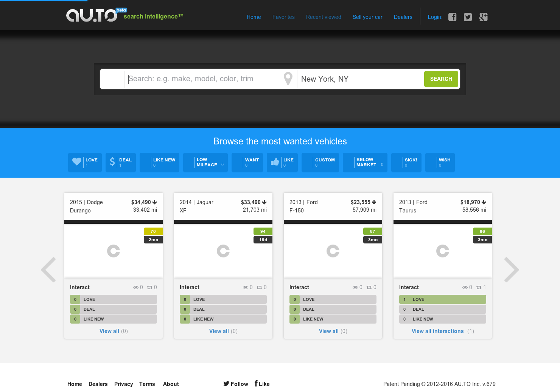Show previous vehicles with left arrow
This screenshot has height=392, width=560.
pos(48,270)
